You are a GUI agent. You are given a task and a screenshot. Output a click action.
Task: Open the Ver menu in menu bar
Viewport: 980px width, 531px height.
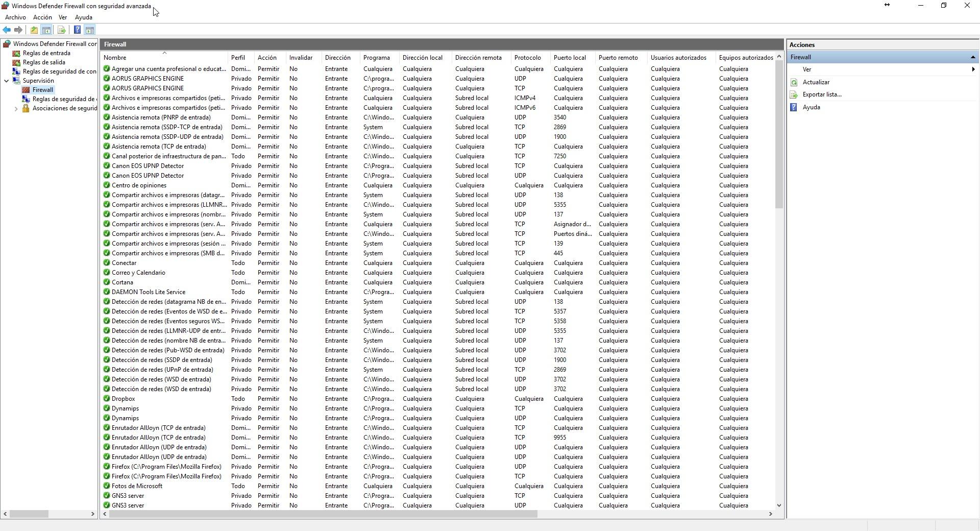(x=63, y=17)
